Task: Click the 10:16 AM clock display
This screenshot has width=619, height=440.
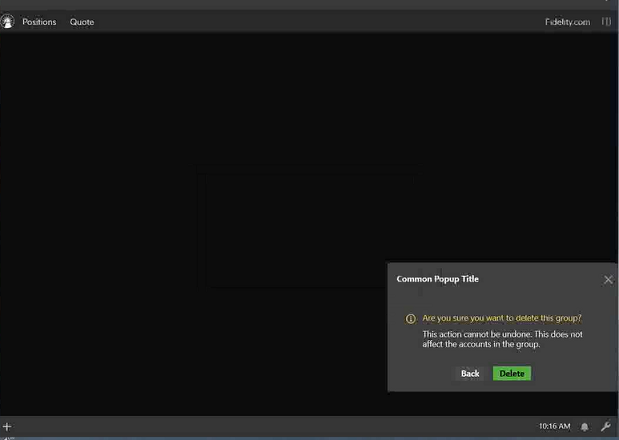Action: tap(554, 427)
